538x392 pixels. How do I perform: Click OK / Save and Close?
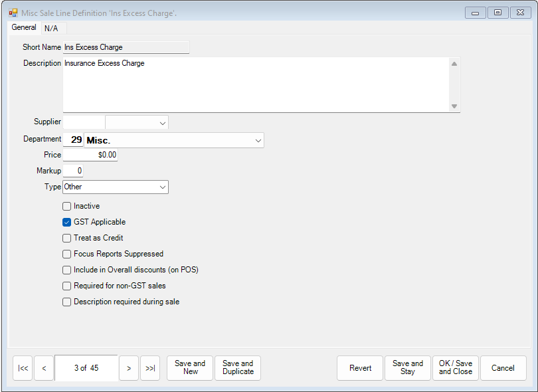pyautogui.click(x=456, y=368)
